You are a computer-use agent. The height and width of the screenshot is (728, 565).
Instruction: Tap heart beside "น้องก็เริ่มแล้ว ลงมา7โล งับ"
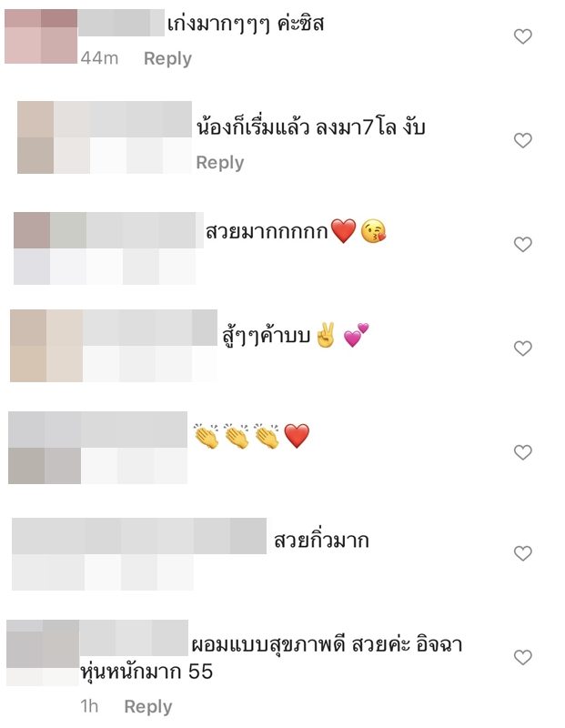click(523, 140)
